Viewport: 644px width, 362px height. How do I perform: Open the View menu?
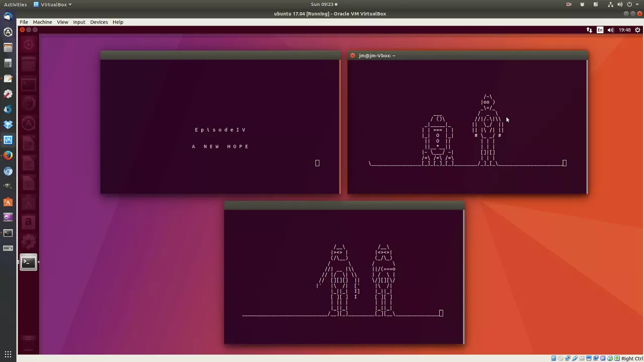pos(62,22)
